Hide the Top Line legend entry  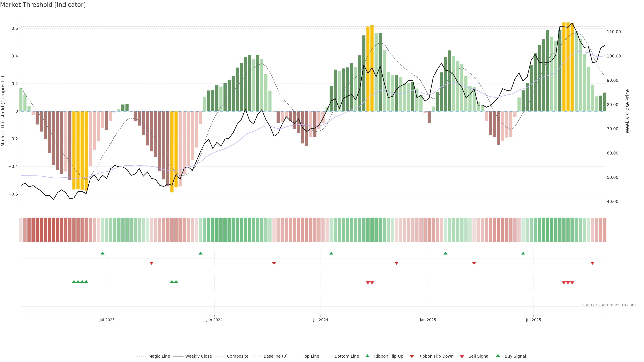point(311,356)
